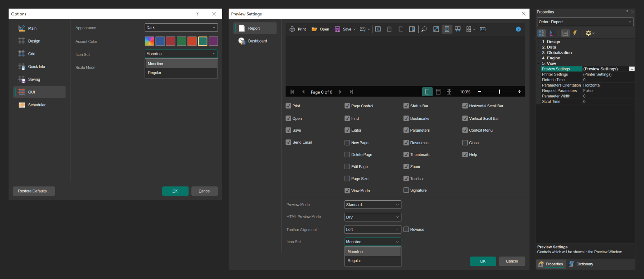Click Categorized view icon in the Properties panel

tap(542, 33)
